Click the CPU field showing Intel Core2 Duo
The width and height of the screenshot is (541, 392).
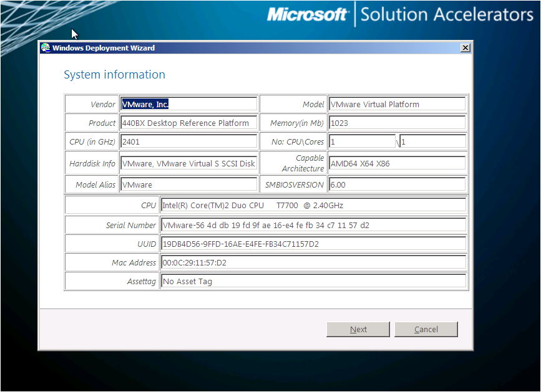pyautogui.click(x=313, y=205)
